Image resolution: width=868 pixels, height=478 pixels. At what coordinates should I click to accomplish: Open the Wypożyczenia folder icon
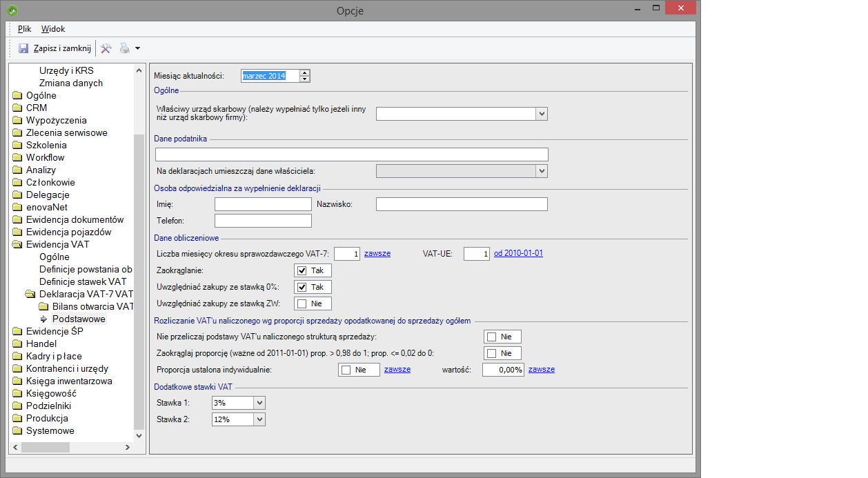click(18, 121)
